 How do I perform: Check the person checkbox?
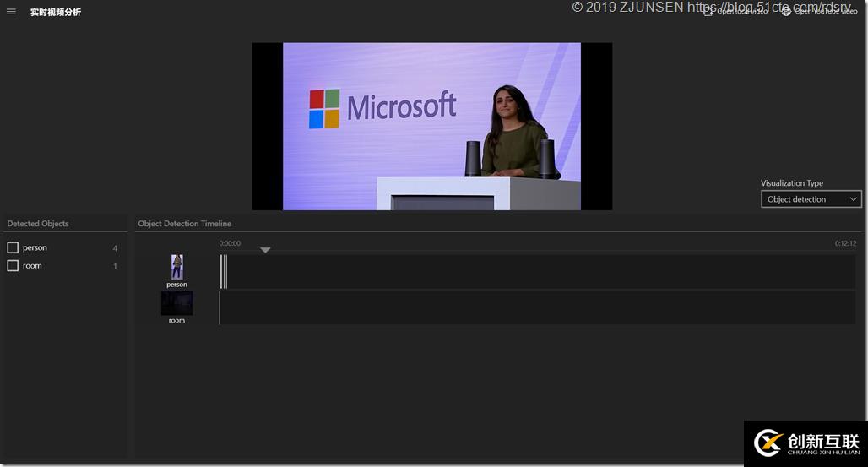click(13, 247)
